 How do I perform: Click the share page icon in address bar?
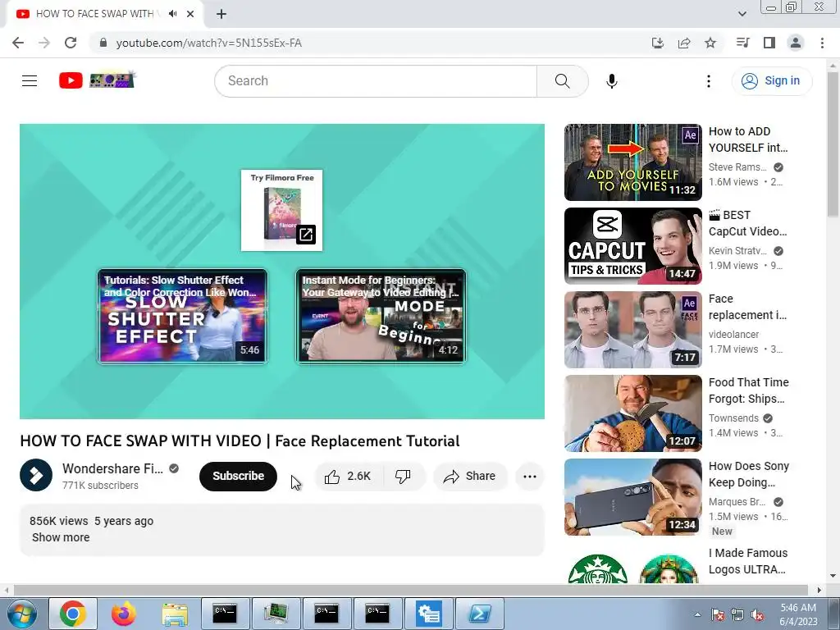click(x=683, y=43)
